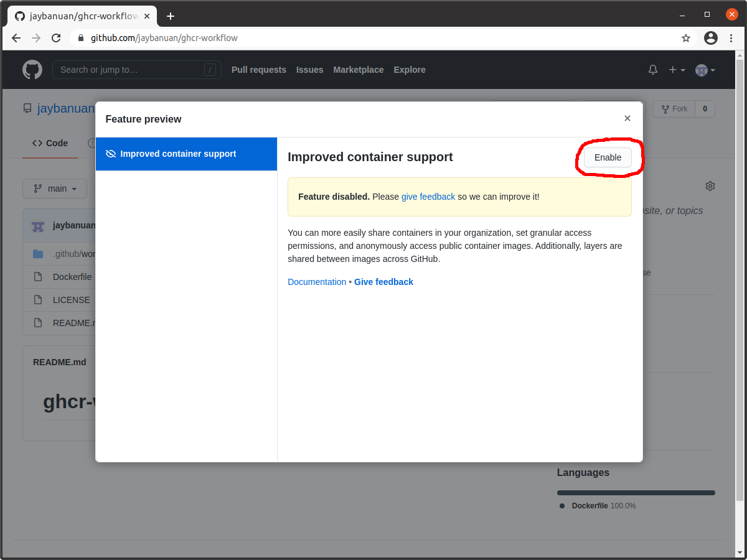The image size is (747, 560).
Task: Expand the plus create-new dropdown
Action: (x=677, y=70)
